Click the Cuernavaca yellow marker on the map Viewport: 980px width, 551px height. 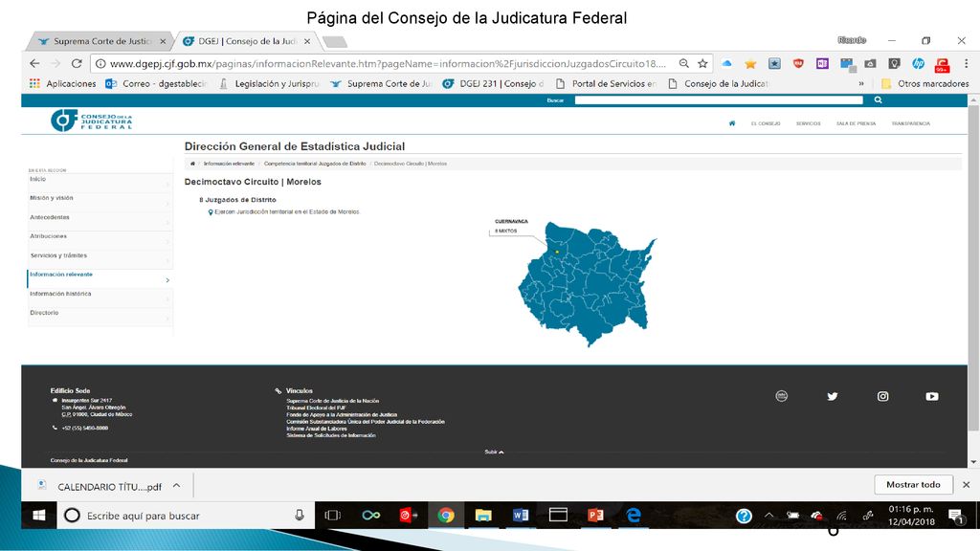click(x=557, y=253)
